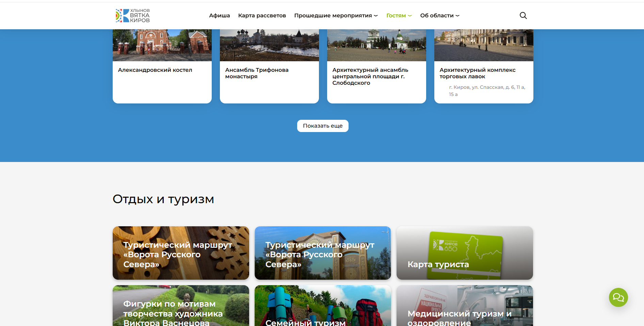Expand the Прошедшие мероприятия dropdown
644x326 pixels.
(336, 16)
